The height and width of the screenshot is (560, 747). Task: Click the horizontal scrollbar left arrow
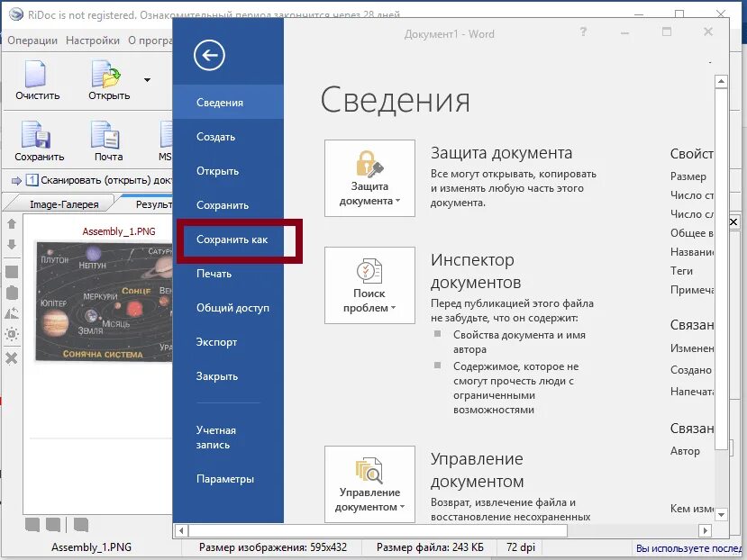point(181,530)
